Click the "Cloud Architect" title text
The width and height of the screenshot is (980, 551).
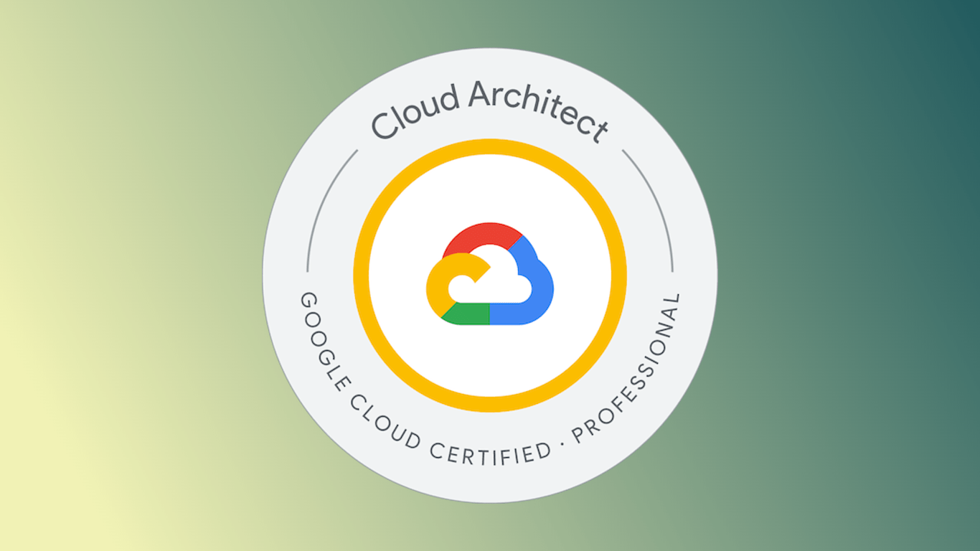tap(489, 111)
